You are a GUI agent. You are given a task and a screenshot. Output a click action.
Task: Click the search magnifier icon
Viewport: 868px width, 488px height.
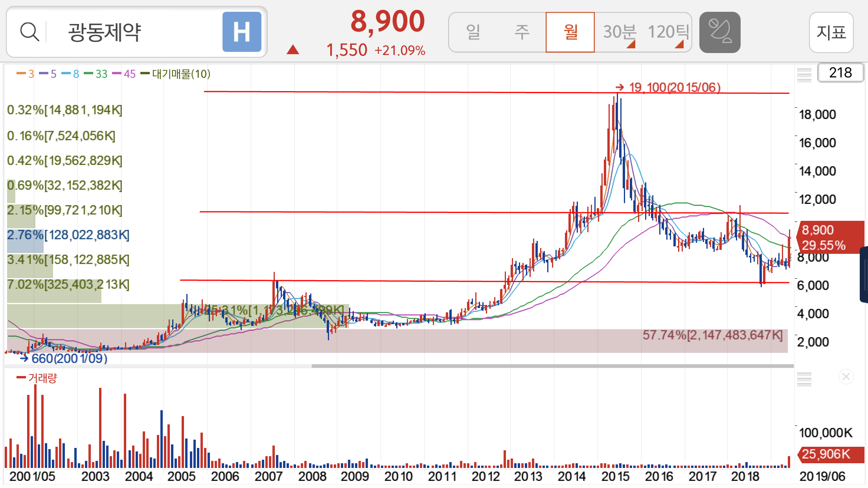pos(29,32)
